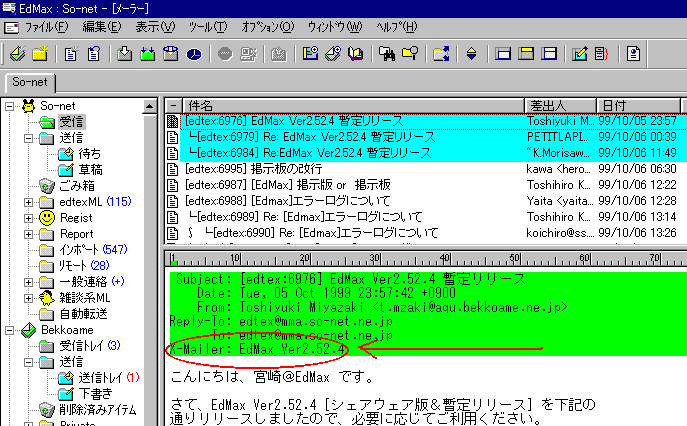This screenshot has width=687, height=426.
Task: Collapse the So-net account tree node
Action: point(9,106)
